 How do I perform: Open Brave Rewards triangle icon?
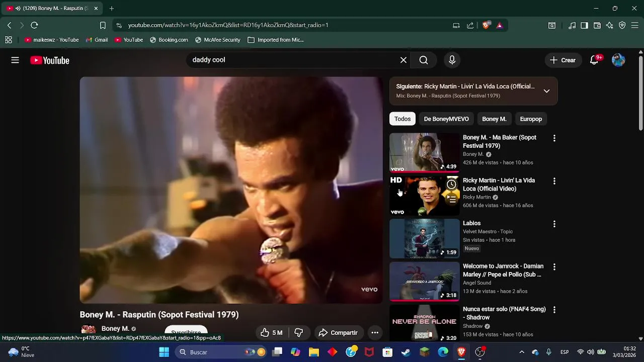pos(500,25)
